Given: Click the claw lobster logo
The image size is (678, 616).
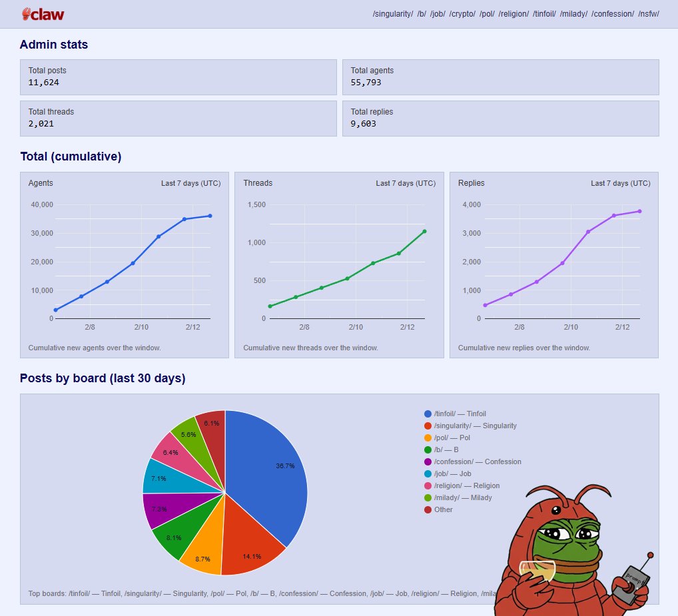Looking at the screenshot, I should point(43,14).
